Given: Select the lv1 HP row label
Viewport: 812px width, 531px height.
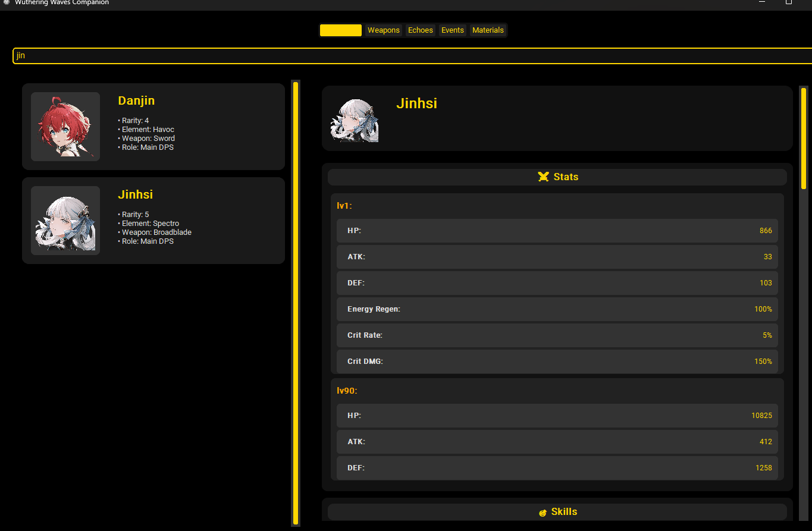Looking at the screenshot, I should (x=354, y=231).
